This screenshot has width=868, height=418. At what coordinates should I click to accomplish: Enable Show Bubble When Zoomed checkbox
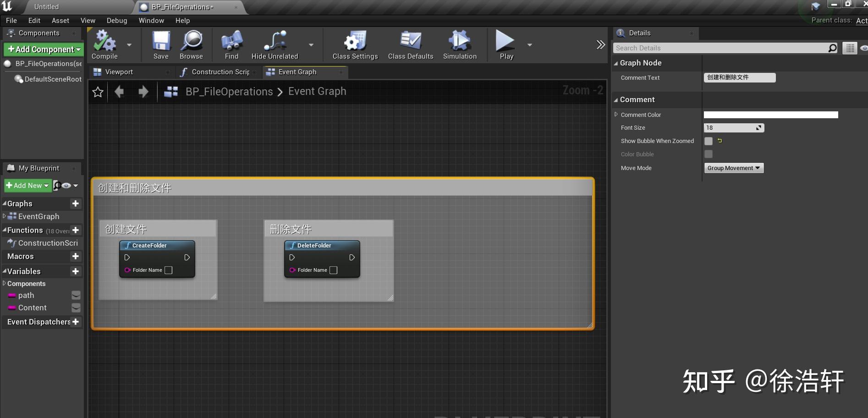coord(709,141)
